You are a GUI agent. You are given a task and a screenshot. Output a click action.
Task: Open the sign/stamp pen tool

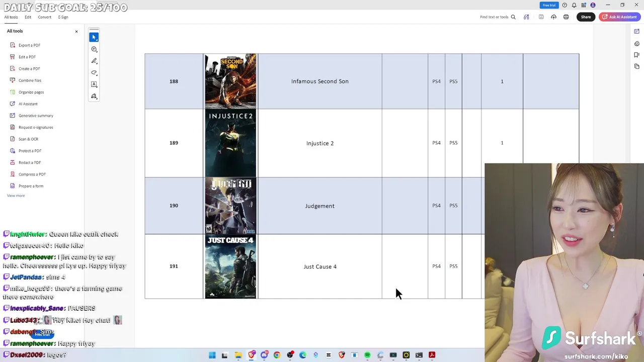click(94, 96)
